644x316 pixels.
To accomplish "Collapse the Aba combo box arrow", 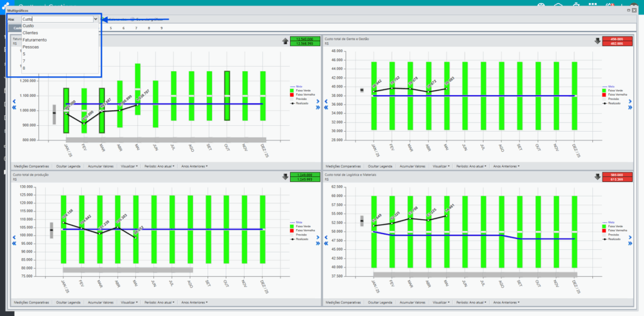I will 96,19.
